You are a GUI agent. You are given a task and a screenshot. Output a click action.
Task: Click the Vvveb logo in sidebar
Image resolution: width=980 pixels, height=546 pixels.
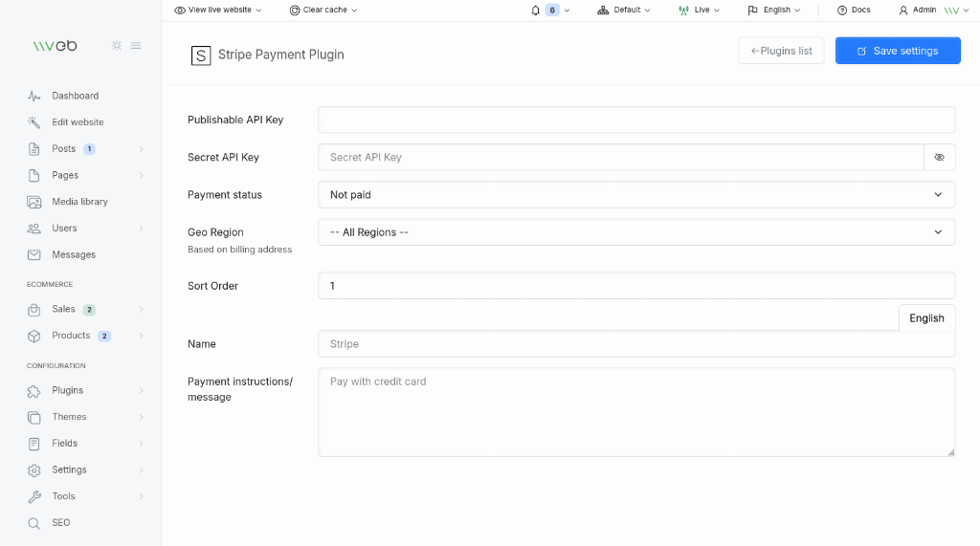pos(55,46)
